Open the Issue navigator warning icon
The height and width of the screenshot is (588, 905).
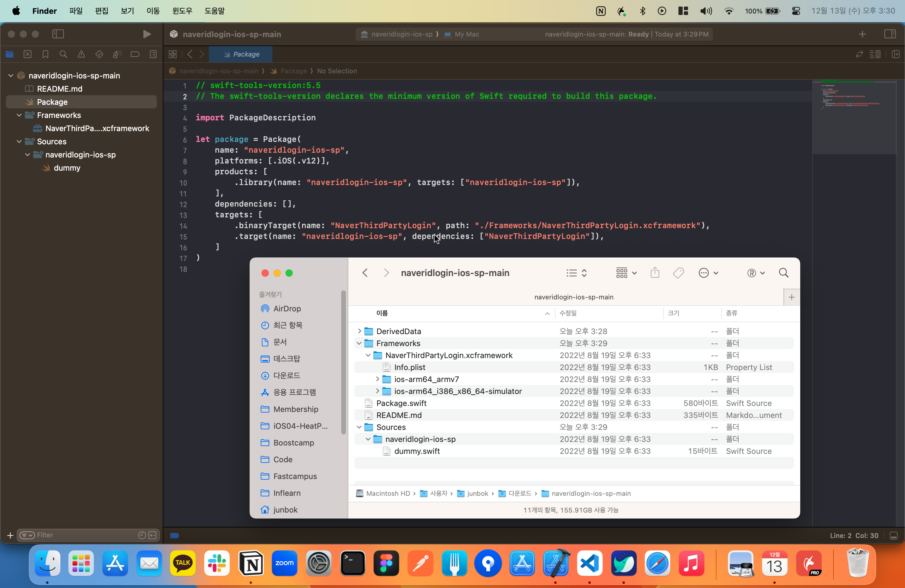81,54
